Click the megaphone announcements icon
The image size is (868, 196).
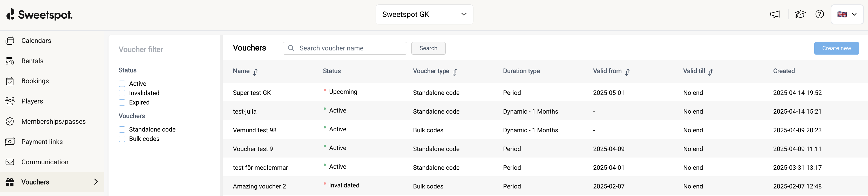tap(775, 14)
